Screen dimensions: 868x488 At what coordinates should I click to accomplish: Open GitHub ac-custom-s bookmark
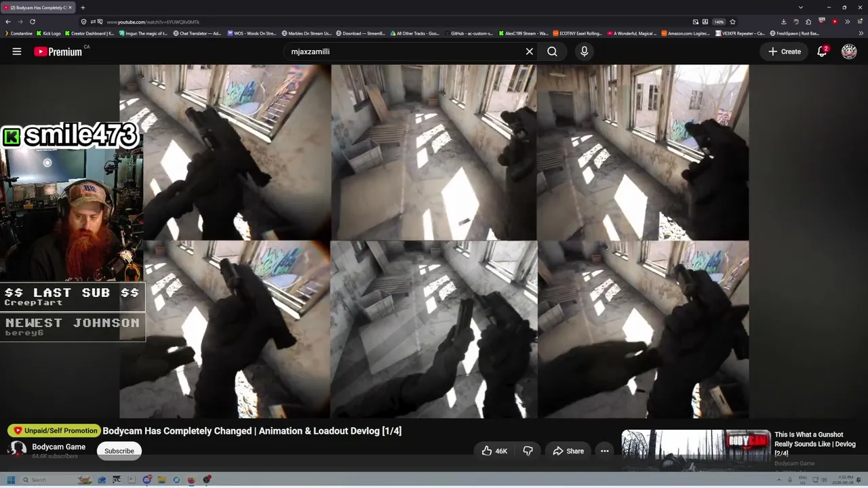click(469, 33)
